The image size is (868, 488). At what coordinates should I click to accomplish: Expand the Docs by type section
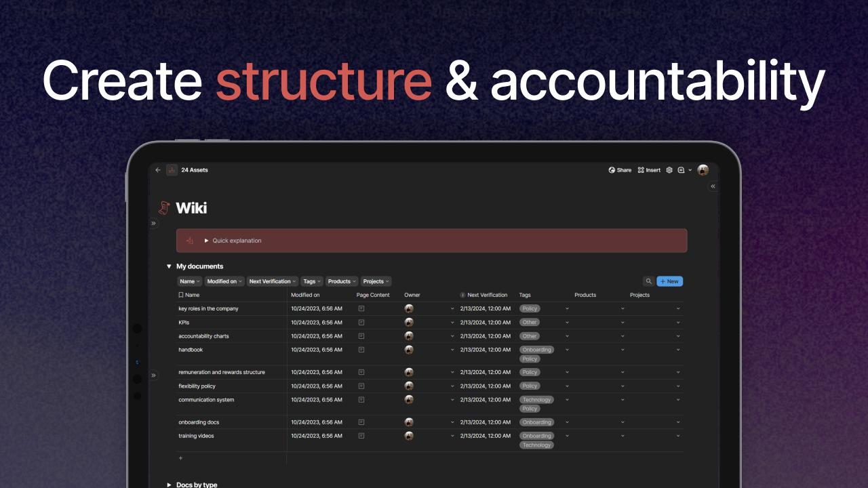tap(169, 485)
